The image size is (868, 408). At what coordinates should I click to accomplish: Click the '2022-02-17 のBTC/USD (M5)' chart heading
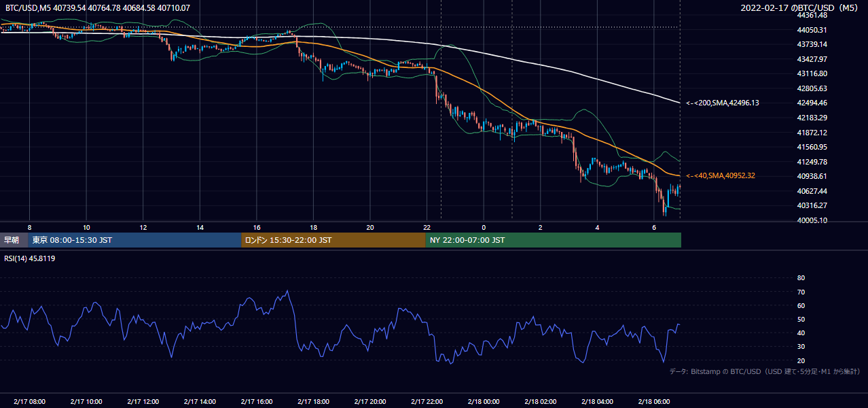801,8
